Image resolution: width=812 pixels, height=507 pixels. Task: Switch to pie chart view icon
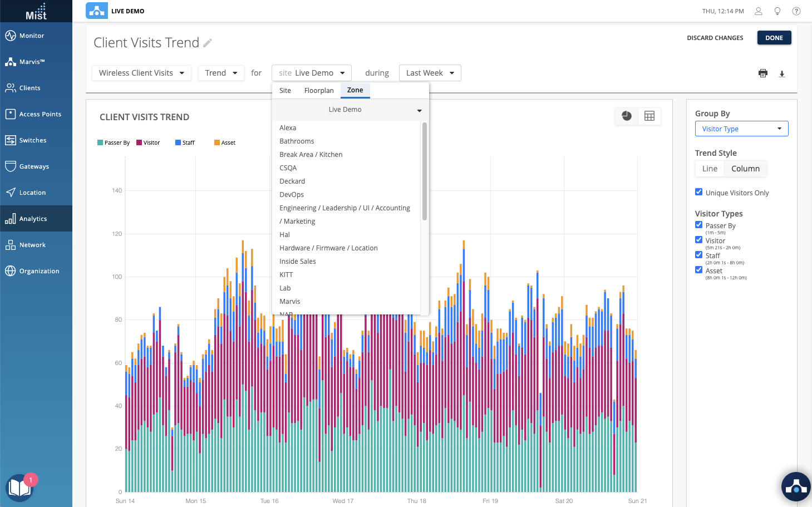[x=627, y=116]
